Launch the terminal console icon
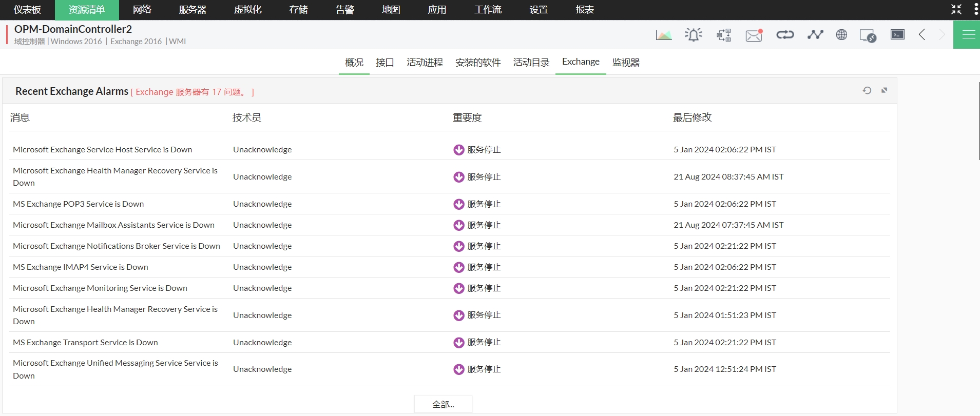 (897, 34)
